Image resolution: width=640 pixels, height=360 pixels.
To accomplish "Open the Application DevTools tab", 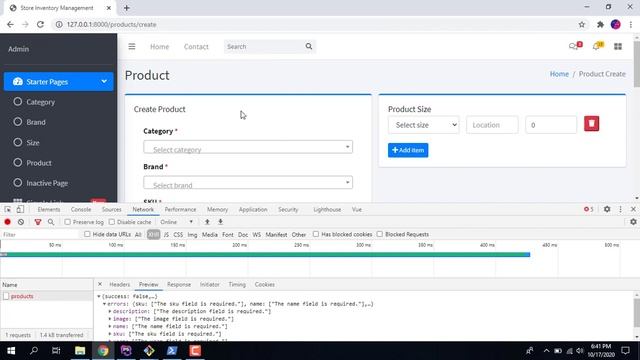I will [253, 209].
